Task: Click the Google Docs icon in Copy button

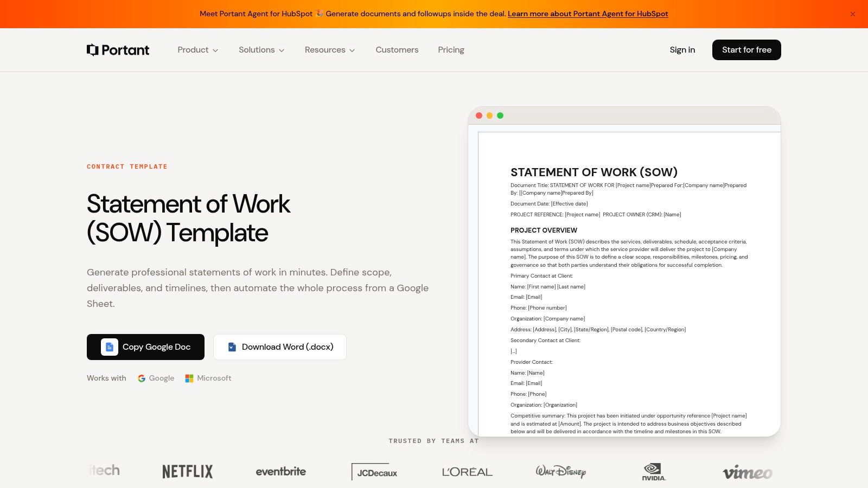Action: tap(110, 347)
